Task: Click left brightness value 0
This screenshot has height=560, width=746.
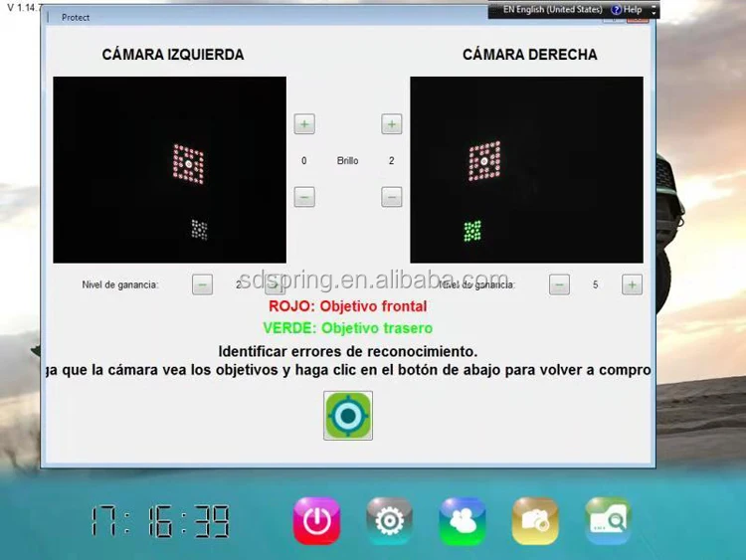Action: (x=304, y=161)
